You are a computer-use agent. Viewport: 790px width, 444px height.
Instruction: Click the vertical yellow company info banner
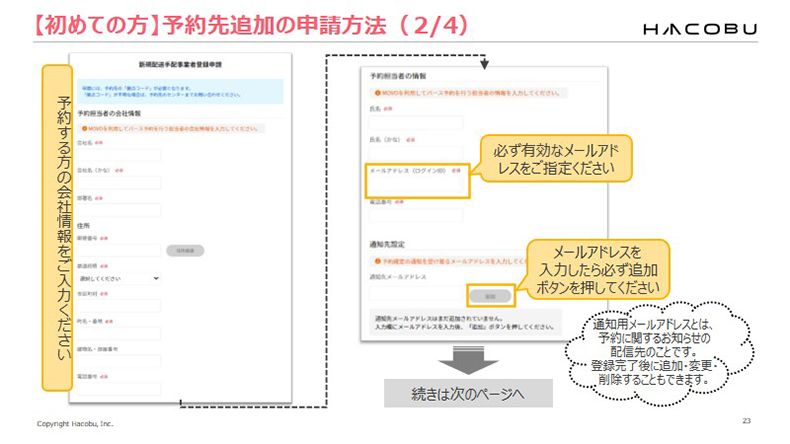(x=57, y=228)
